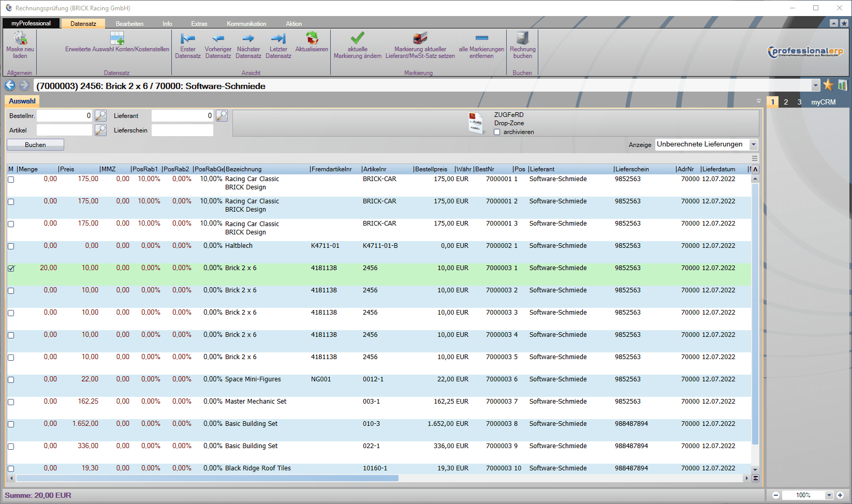This screenshot has height=504, width=852.
Task: Sort by Preis column header
Action: (x=79, y=169)
